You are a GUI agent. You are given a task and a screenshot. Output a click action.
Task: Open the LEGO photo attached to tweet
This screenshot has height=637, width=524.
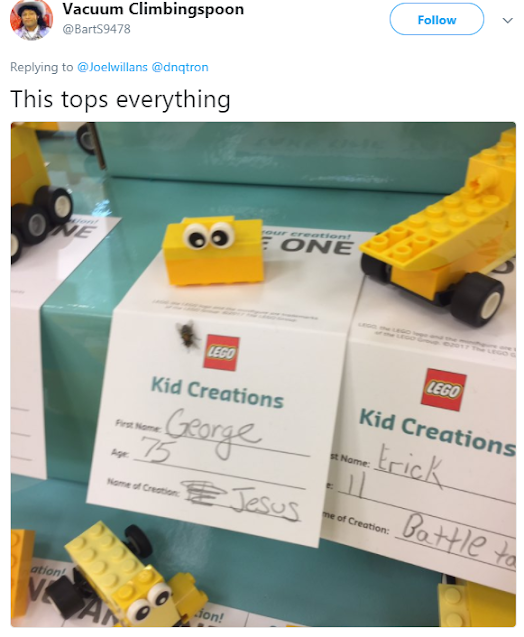[263, 375]
